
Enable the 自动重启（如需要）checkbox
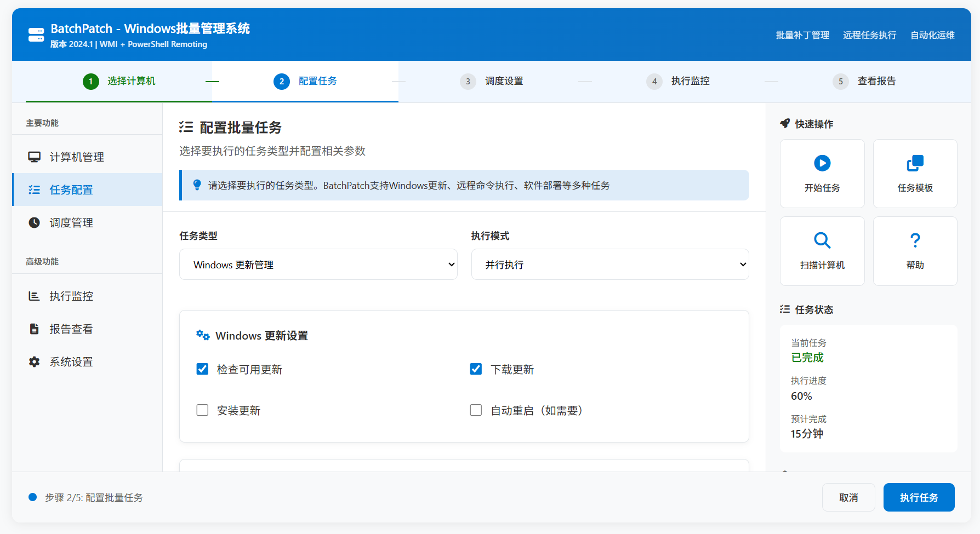(x=476, y=410)
